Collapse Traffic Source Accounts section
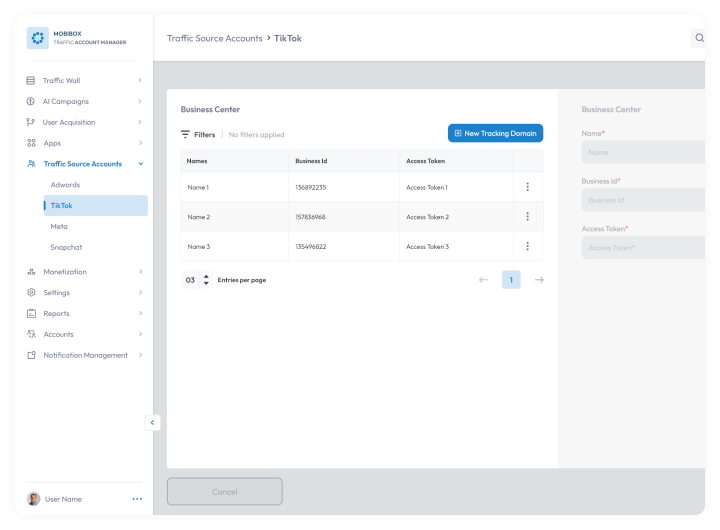 click(x=141, y=164)
